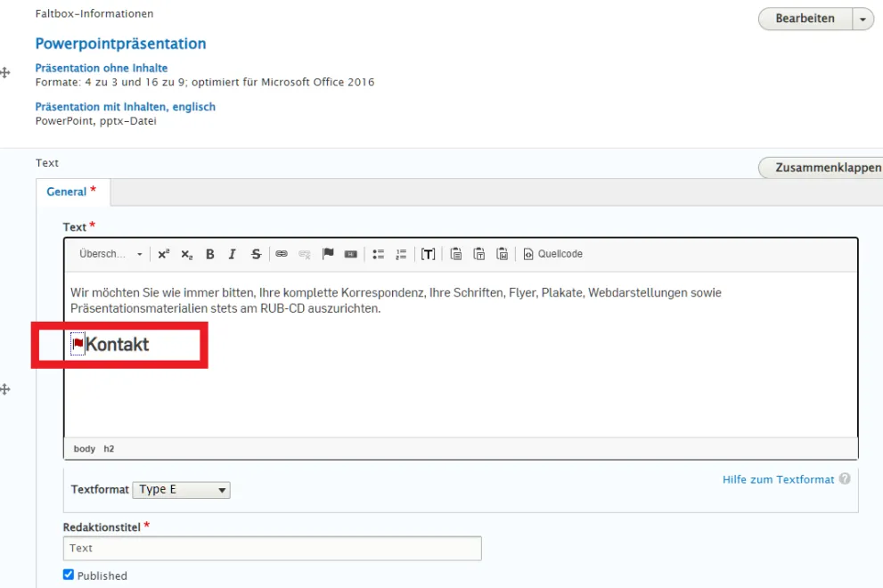Toggle italic text formatting
This screenshot has width=883, height=588.
pyautogui.click(x=233, y=254)
